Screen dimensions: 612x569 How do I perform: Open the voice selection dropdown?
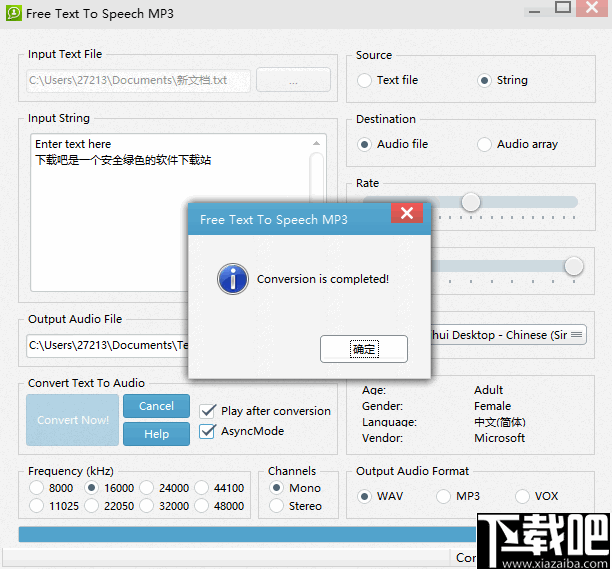(x=509, y=335)
